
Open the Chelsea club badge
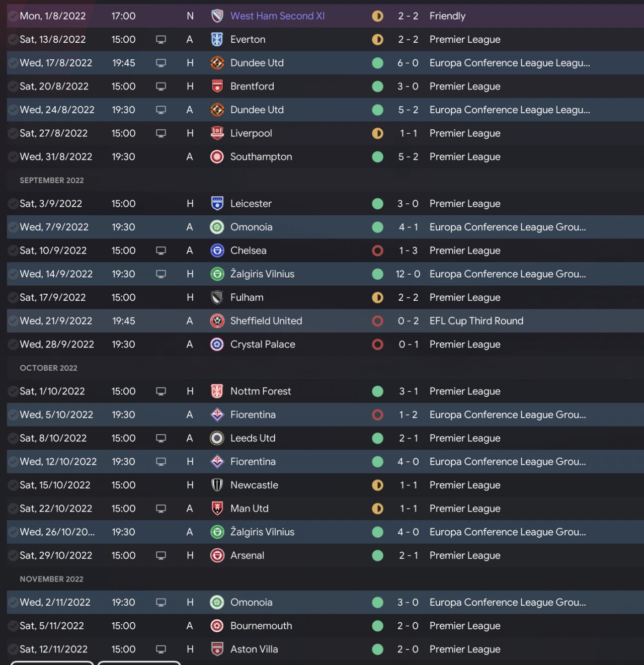(x=217, y=251)
